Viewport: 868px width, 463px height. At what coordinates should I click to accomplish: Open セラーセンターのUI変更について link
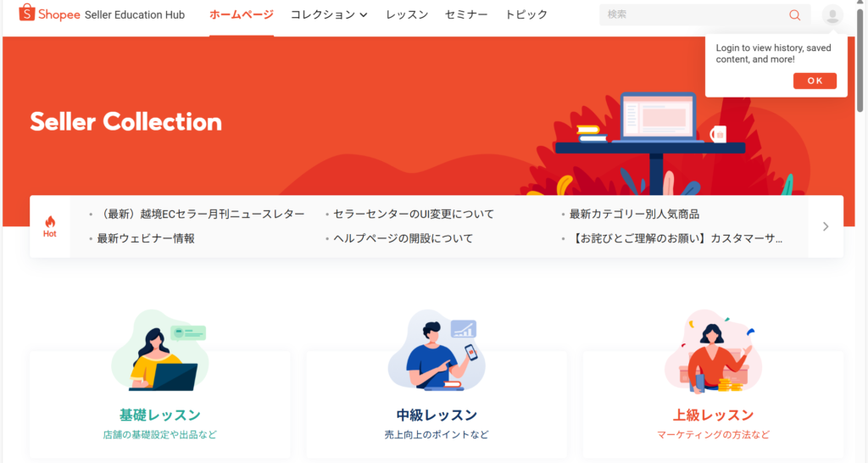(x=414, y=215)
